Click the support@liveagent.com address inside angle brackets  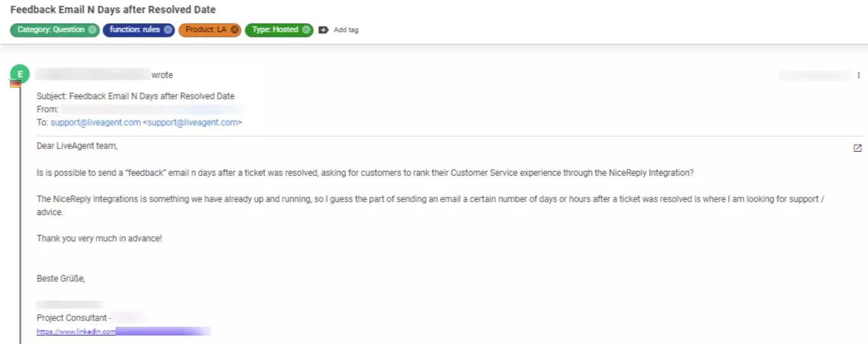193,122
